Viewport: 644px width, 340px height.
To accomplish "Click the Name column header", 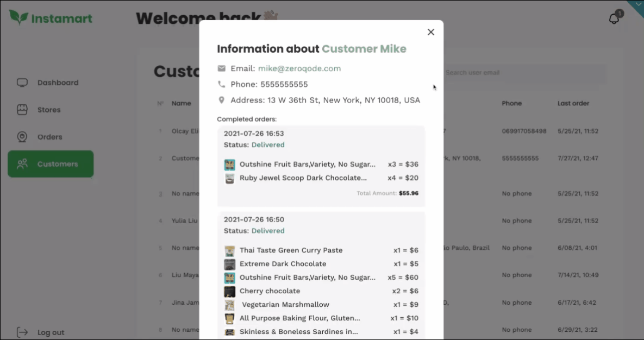I will coord(181,103).
